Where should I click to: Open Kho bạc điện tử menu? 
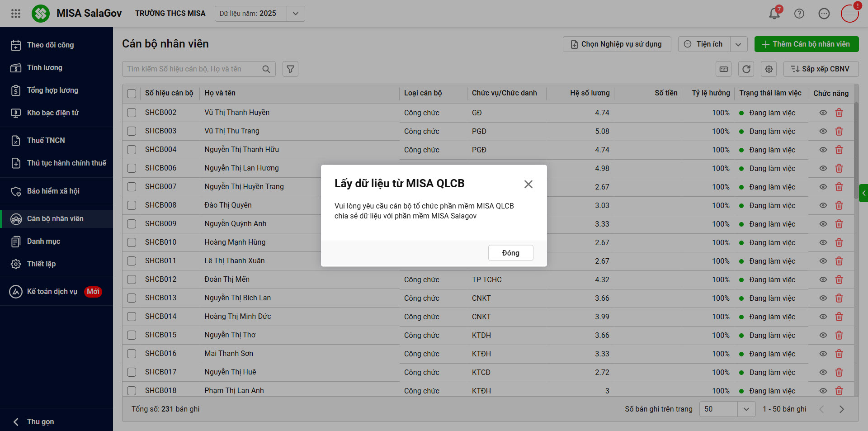[57, 113]
